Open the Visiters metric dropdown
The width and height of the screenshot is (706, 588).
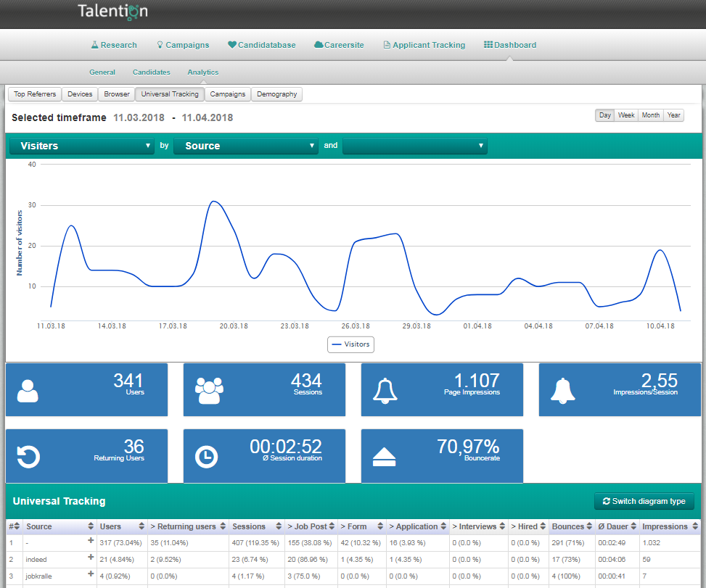(81, 146)
